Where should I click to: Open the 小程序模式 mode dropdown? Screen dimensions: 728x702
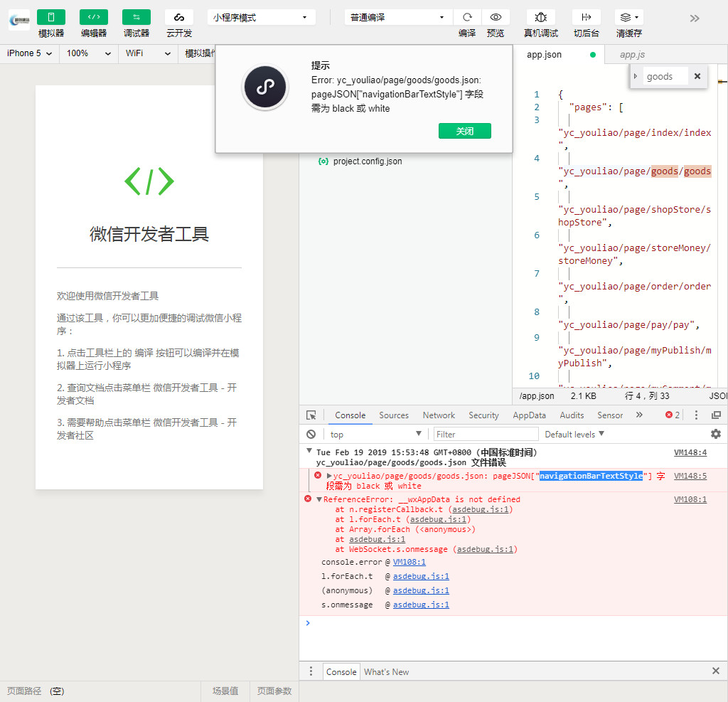coord(261,17)
